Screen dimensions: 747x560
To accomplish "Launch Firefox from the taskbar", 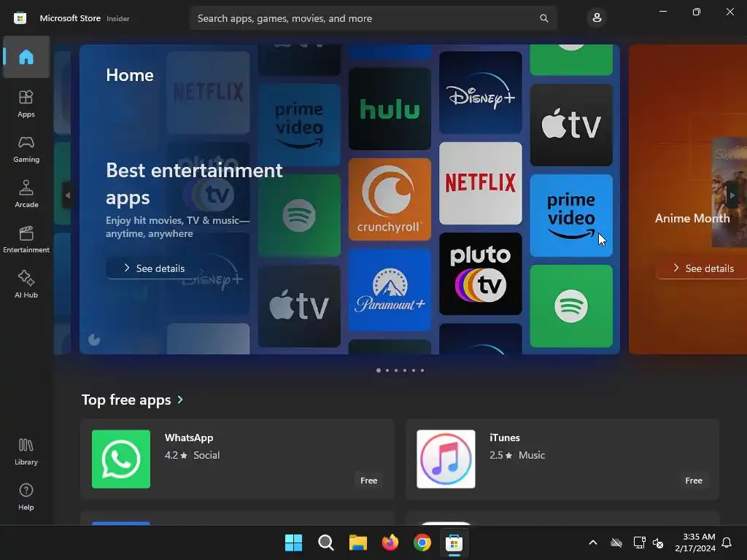I will (390, 542).
